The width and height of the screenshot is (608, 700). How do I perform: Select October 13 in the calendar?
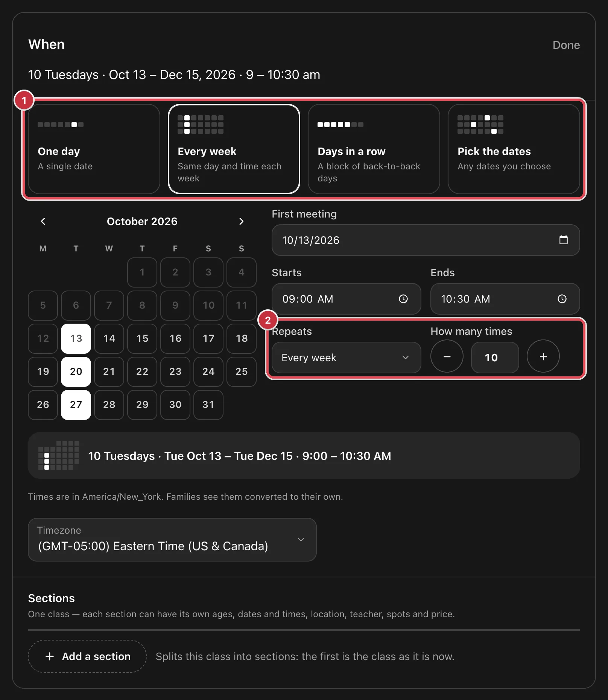76,338
